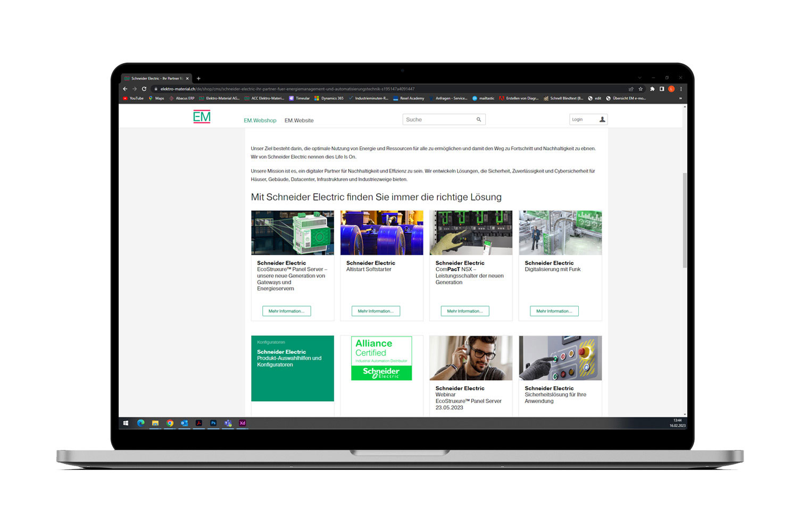Open File Explorer from the taskbar

(155, 423)
